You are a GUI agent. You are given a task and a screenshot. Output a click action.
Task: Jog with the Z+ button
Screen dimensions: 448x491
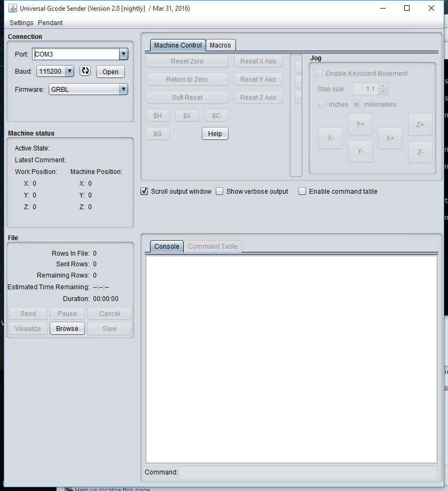coord(420,125)
